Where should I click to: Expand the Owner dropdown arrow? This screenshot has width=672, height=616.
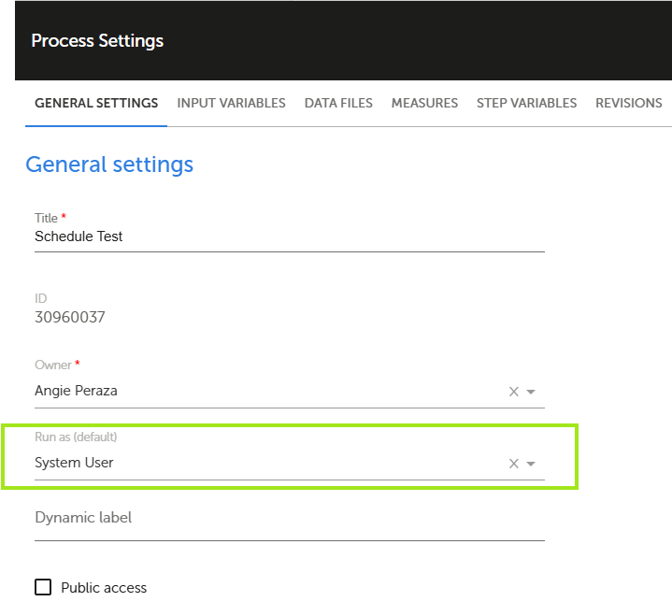tap(531, 392)
